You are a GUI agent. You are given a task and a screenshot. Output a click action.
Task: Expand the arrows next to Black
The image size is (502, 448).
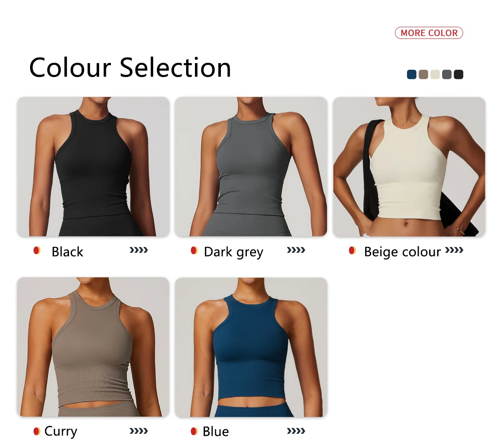[138, 250]
